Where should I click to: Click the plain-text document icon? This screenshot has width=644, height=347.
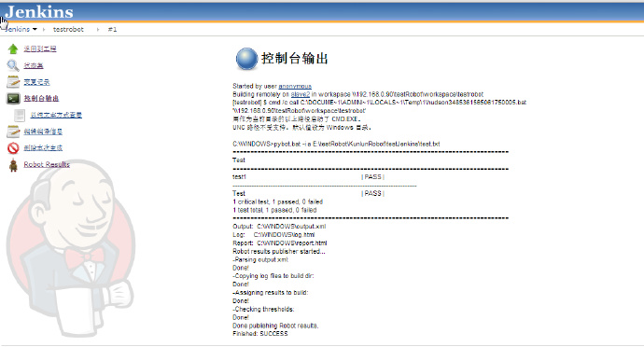[x=20, y=115]
